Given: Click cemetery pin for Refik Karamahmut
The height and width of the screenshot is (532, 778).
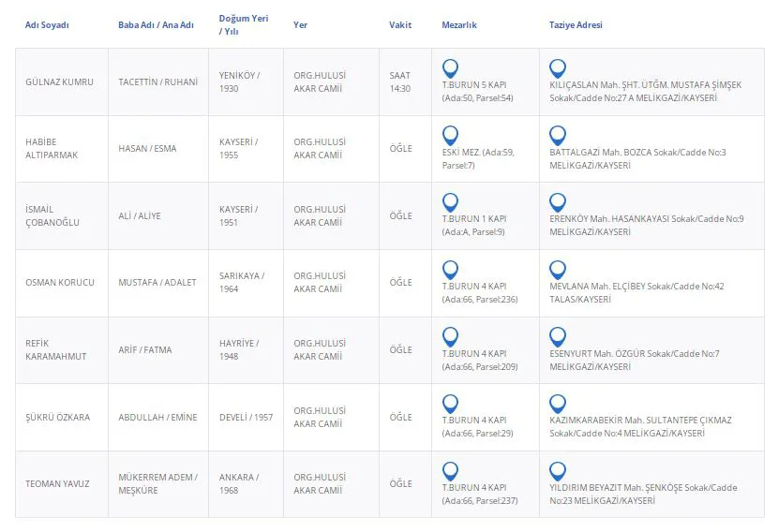Looking at the screenshot, I should [x=450, y=336].
